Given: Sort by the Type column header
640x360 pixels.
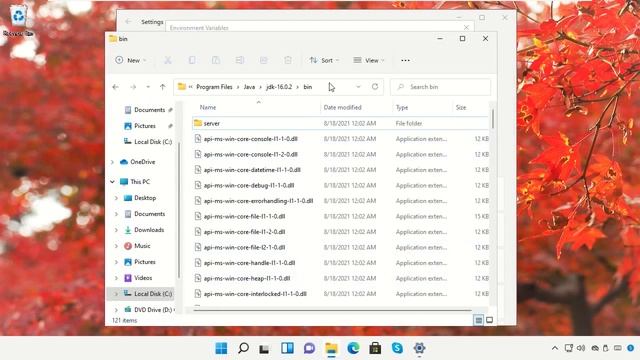Looking at the screenshot, I should 402,107.
